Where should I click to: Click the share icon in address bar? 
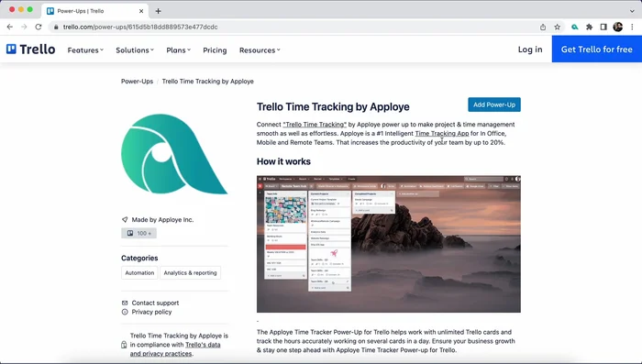[x=543, y=27]
